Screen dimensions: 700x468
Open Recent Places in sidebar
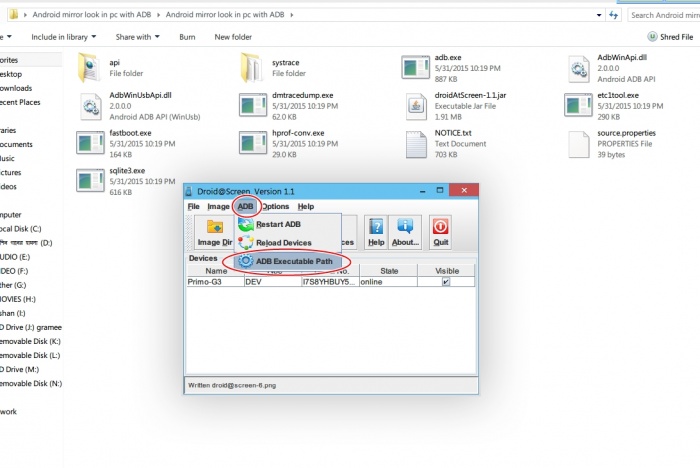point(20,102)
